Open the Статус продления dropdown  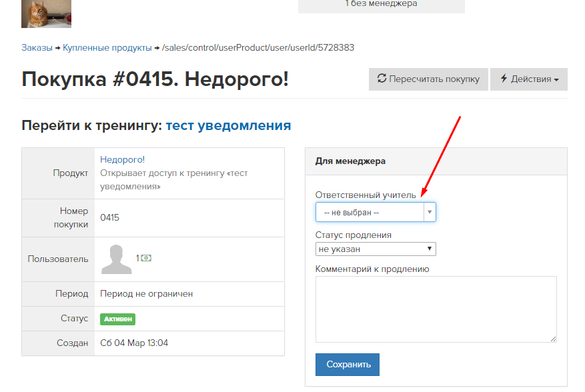point(376,249)
